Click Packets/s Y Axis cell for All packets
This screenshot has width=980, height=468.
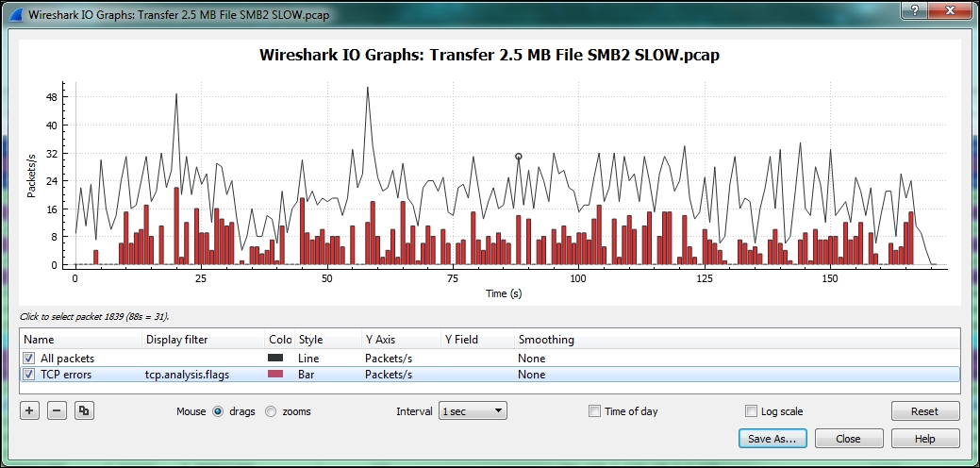389,358
